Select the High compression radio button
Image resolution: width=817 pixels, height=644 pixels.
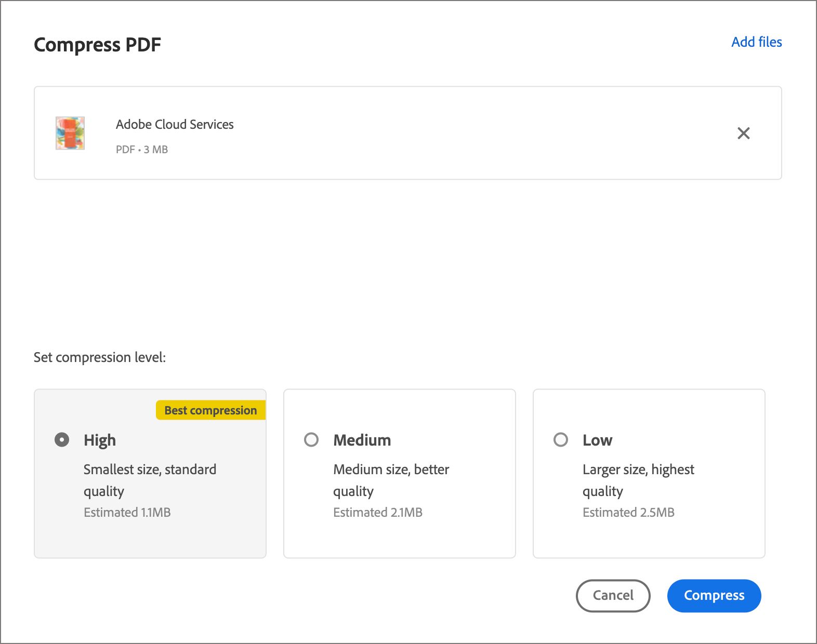(x=62, y=440)
